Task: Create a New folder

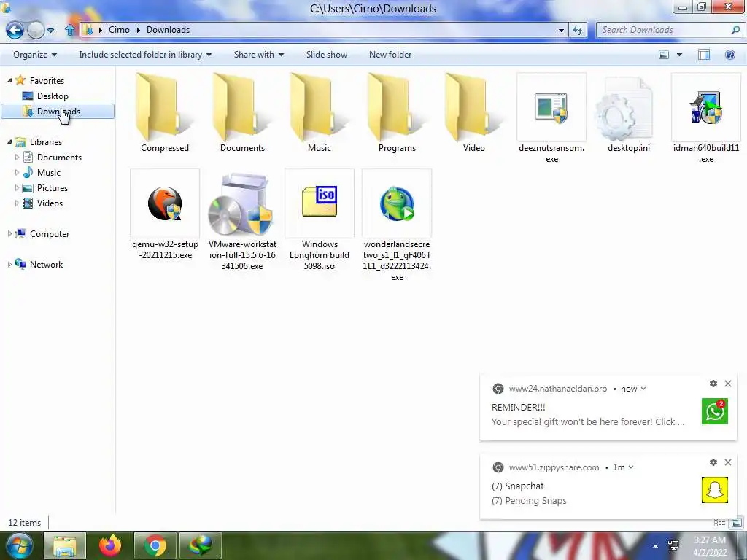Action: click(390, 55)
